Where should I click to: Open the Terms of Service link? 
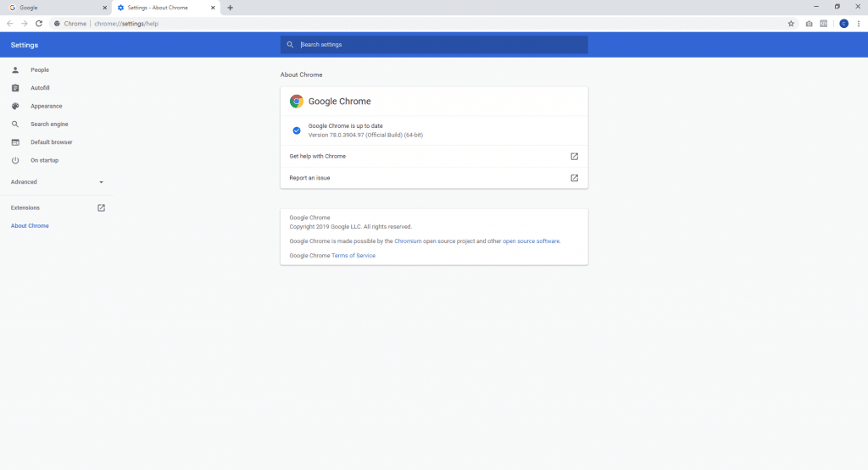coord(353,256)
